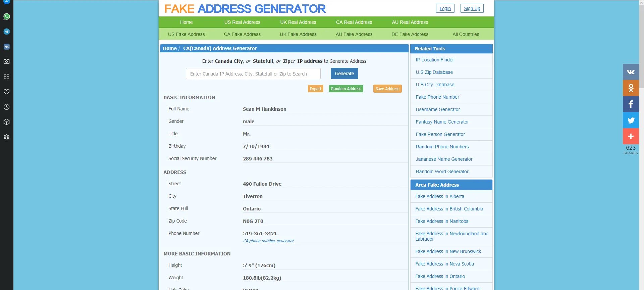
Task: Share page on Odnoklassniki
Action: (631, 88)
